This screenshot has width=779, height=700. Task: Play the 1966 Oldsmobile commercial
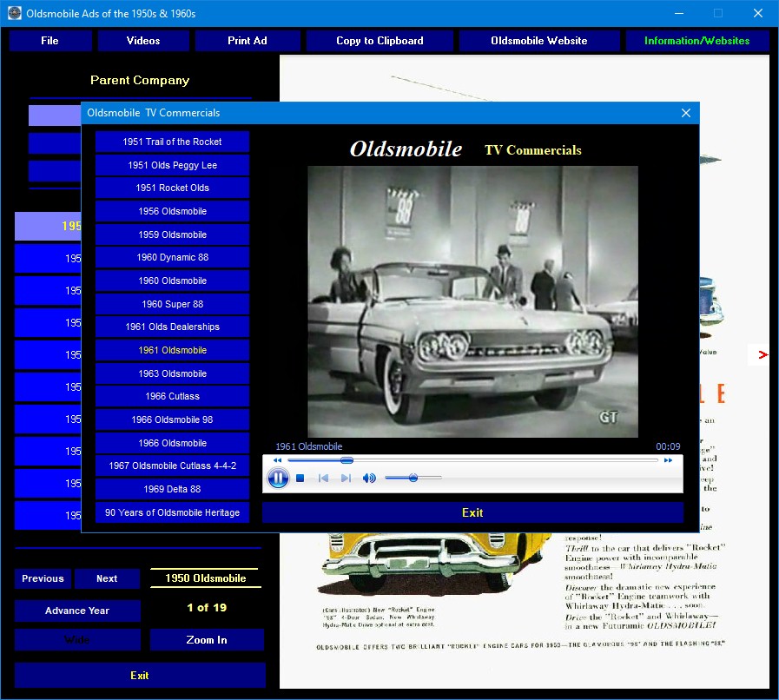click(173, 443)
